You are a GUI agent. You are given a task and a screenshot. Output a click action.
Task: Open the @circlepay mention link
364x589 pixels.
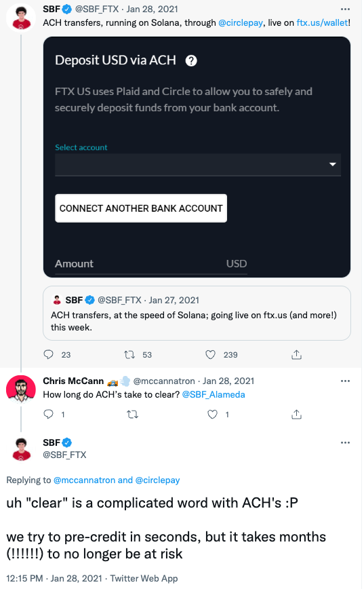click(x=241, y=22)
